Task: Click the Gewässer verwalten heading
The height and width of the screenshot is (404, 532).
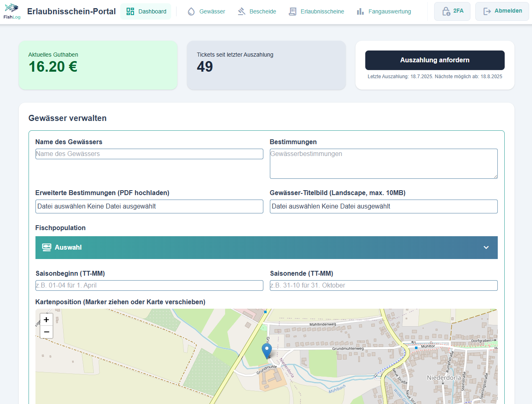Action: [68, 118]
